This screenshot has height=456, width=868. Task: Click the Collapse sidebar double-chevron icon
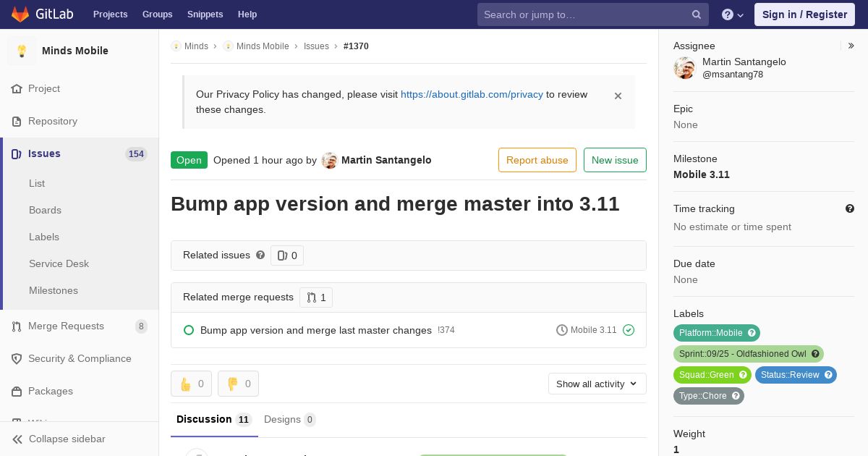point(17,439)
